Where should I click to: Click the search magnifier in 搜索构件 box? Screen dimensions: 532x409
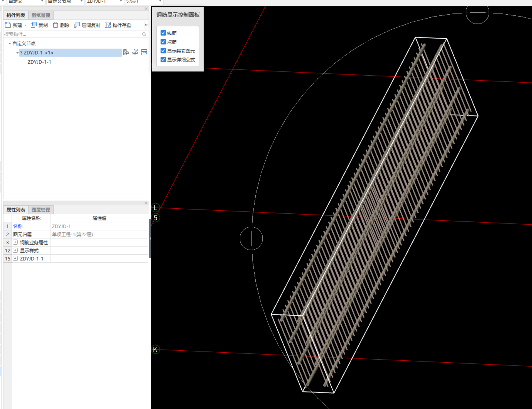point(144,34)
